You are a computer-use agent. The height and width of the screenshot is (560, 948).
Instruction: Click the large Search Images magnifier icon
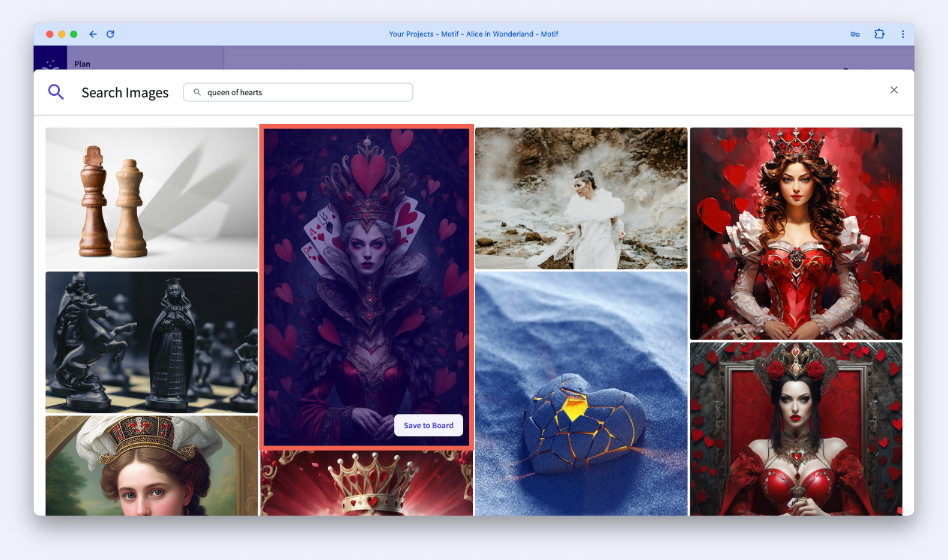[56, 92]
